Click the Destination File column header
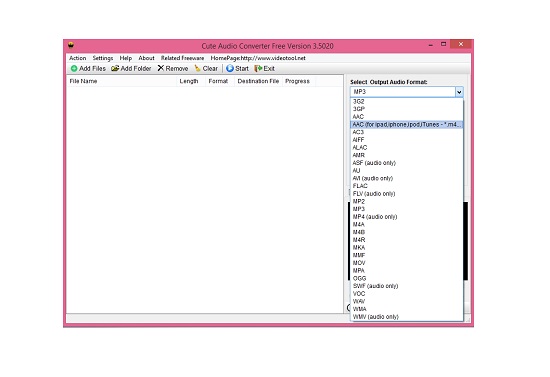 coord(258,81)
